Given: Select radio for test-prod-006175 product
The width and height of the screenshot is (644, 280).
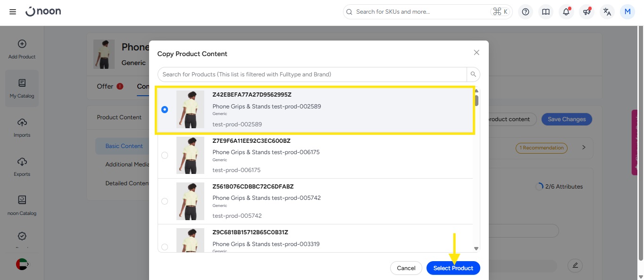Looking at the screenshot, I should point(165,156).
